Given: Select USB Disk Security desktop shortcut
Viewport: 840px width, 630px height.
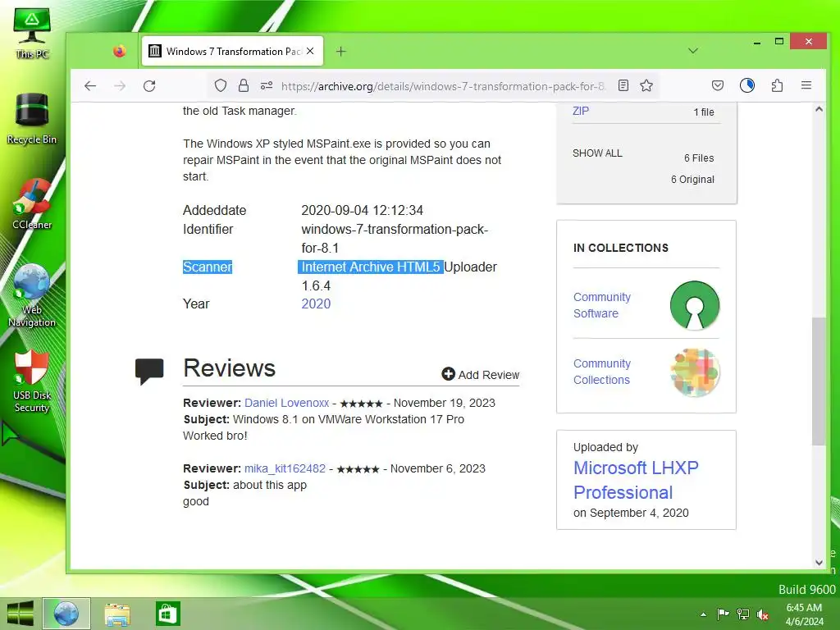Looking at the screenshot, I should click(32, 381).
